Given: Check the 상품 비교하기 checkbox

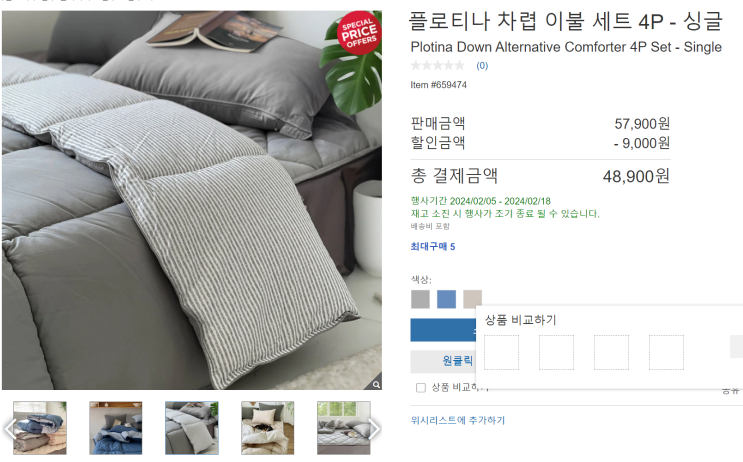Looking at the screenshot, I should [421, 388].
